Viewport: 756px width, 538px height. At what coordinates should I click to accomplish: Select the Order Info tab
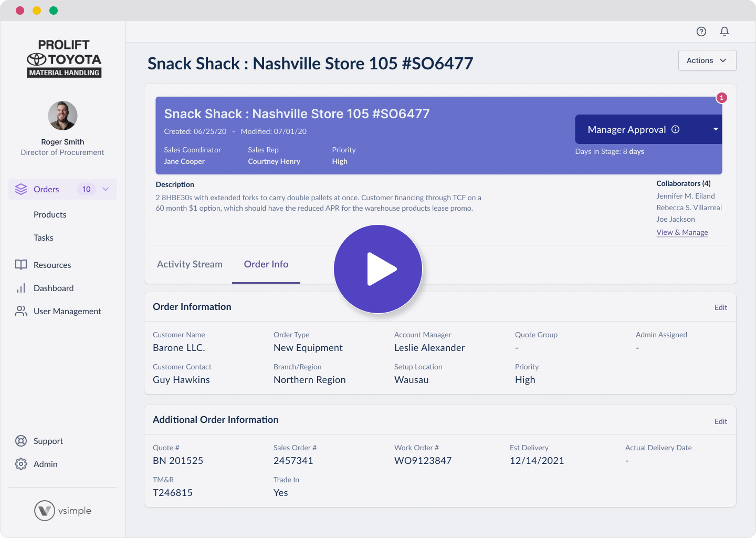click(x=266, y=264)
